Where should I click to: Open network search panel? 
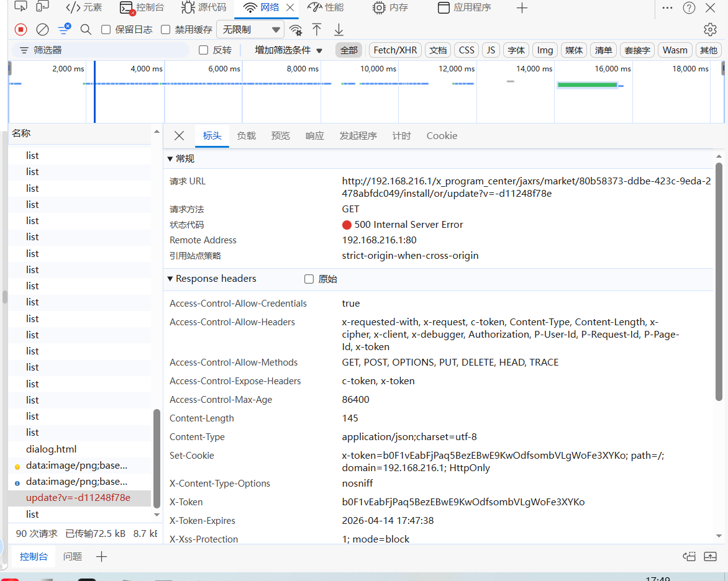pyautogui.click(x=86, y=29)
